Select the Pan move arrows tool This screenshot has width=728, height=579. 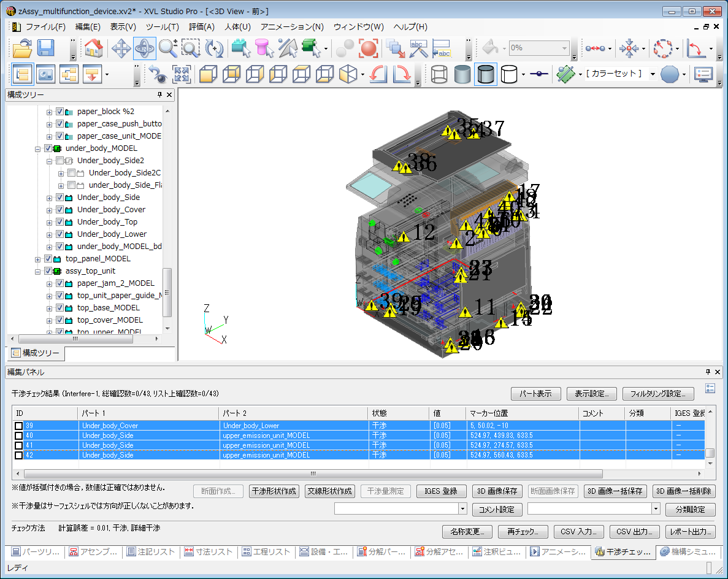click(120, 48)
